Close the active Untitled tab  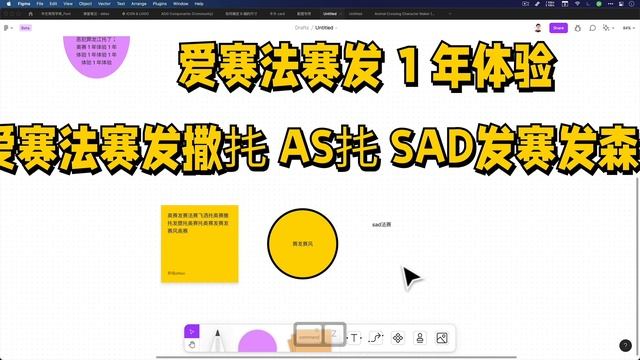pyautogui.click(x=340, y=13)
